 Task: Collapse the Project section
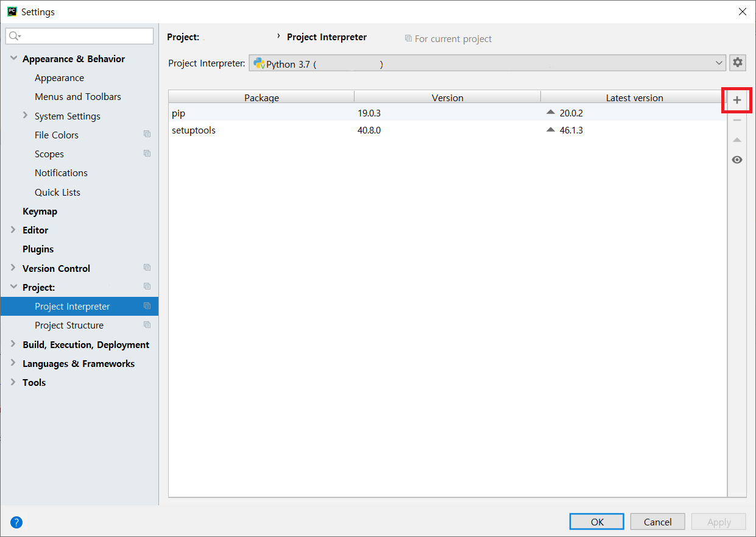13,286
